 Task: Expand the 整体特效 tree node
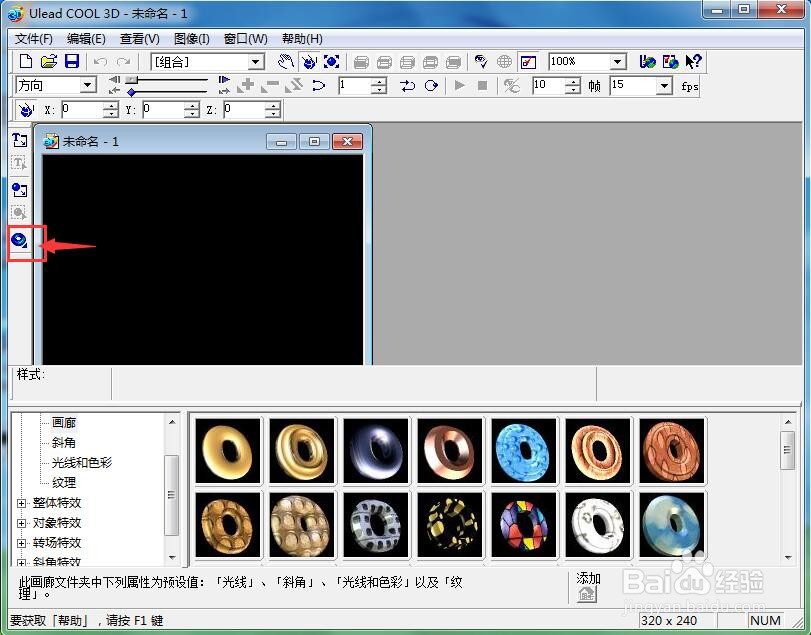pyautogui.click(x=21, y=503)
